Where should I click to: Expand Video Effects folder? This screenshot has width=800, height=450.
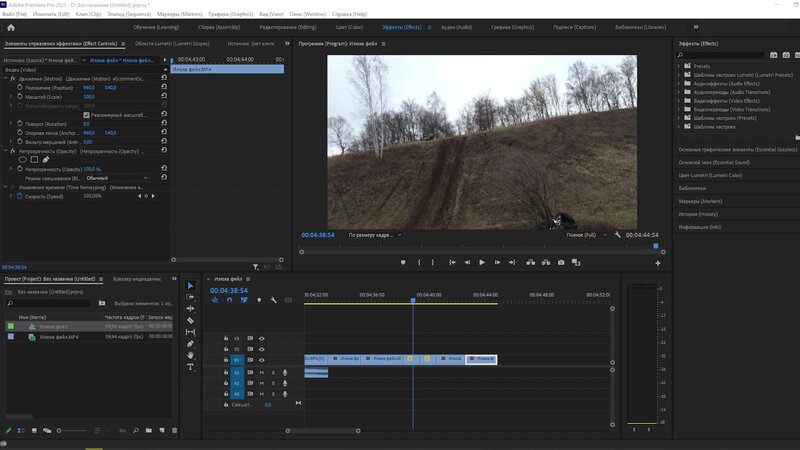click(679, 101)
